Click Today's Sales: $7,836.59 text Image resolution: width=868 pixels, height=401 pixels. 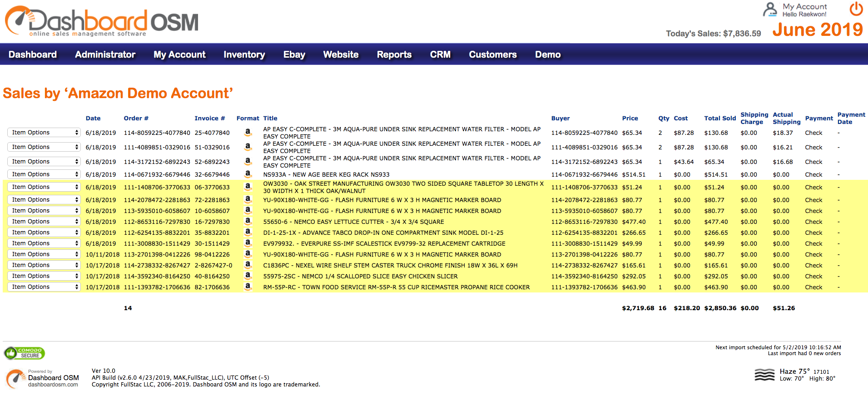pos(713,34)
